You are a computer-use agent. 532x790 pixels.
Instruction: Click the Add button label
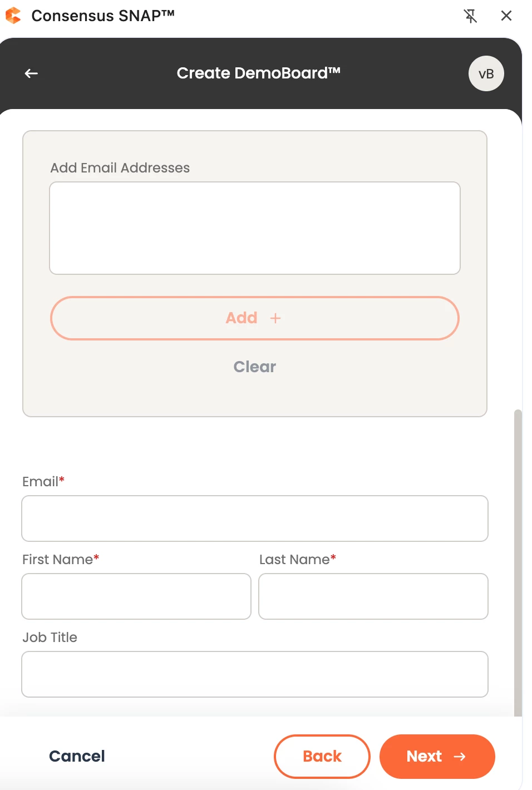pyautogui.click(x=242, y=318)
